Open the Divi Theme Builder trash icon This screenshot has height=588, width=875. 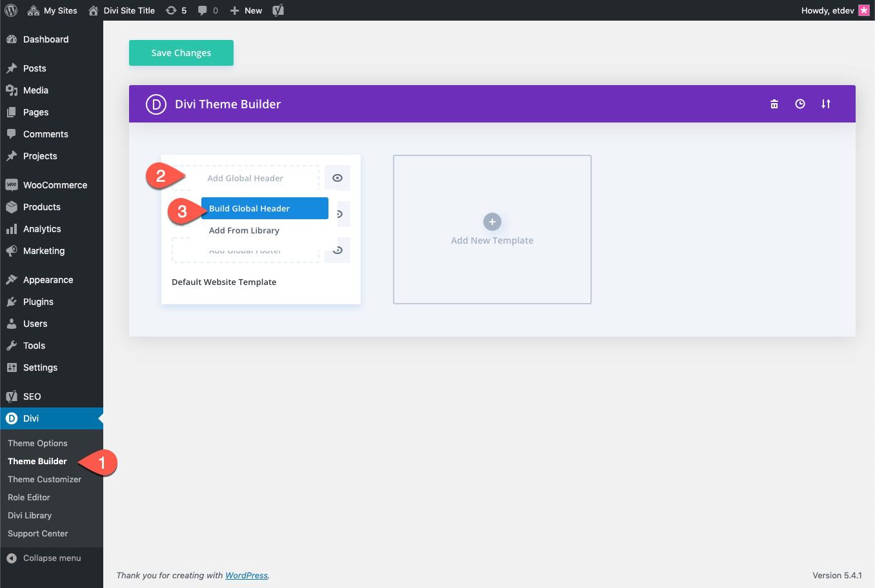774,103
